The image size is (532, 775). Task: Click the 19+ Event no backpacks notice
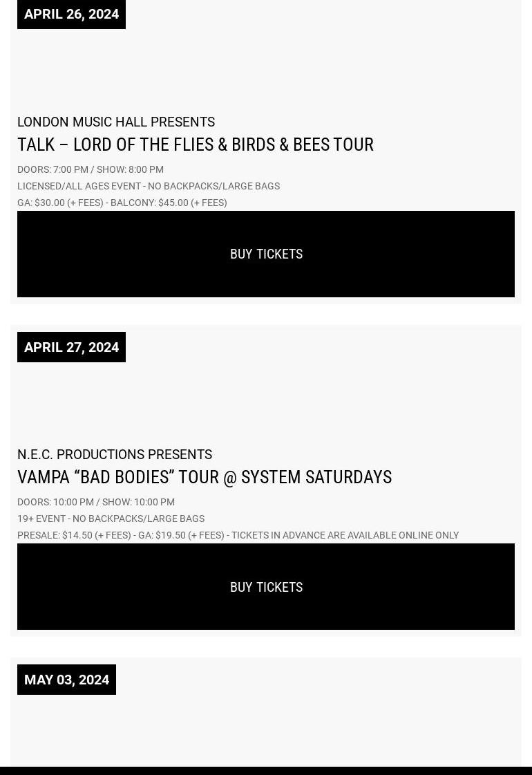[111, 519]
